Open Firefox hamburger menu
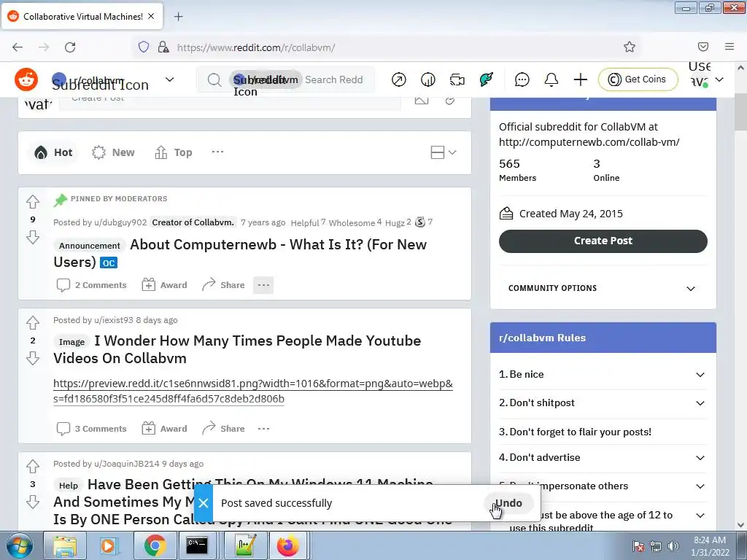The image size is (747, 560). 729,47
